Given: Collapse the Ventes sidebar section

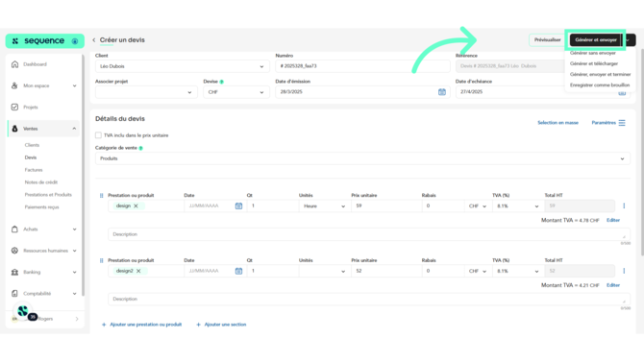Looking at the screenshot, I should pos(74,129).
